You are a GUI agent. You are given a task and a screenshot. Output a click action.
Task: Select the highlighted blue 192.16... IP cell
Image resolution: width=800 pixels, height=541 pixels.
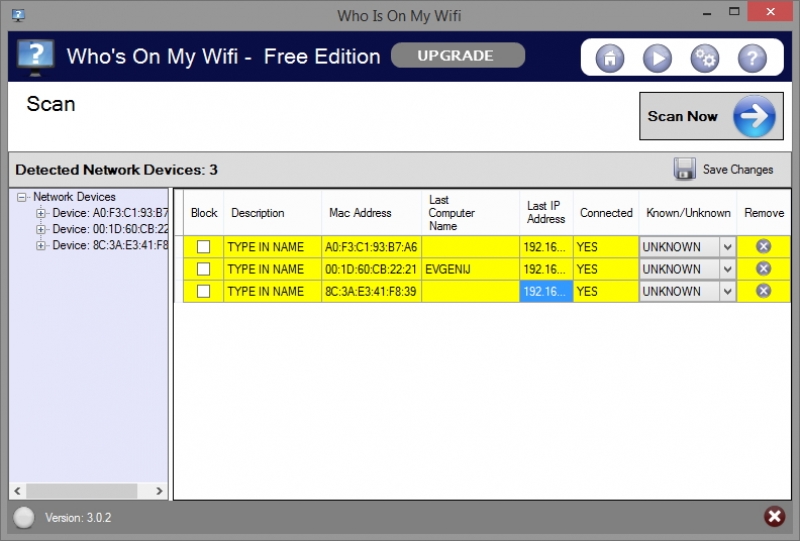pos(546,291)
